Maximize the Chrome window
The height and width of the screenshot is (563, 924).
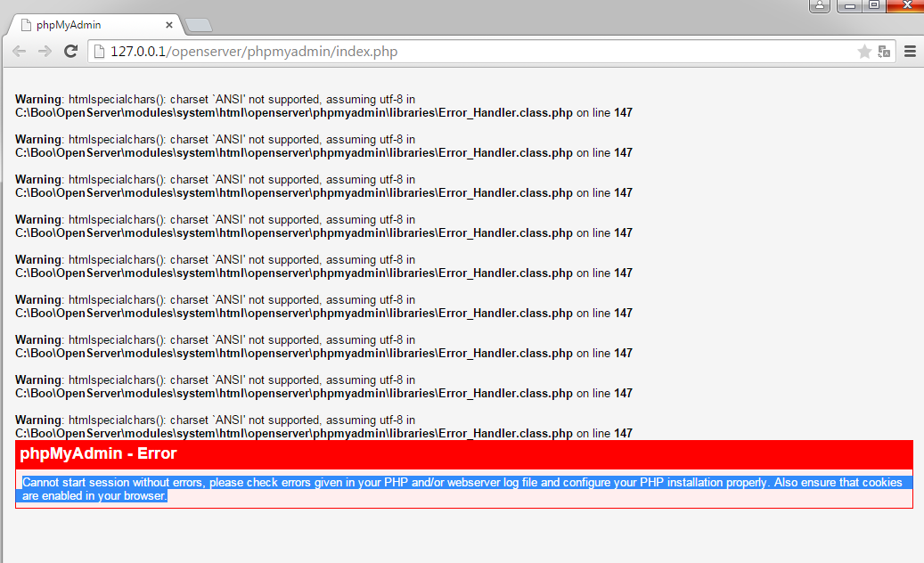tap(874, 6)
